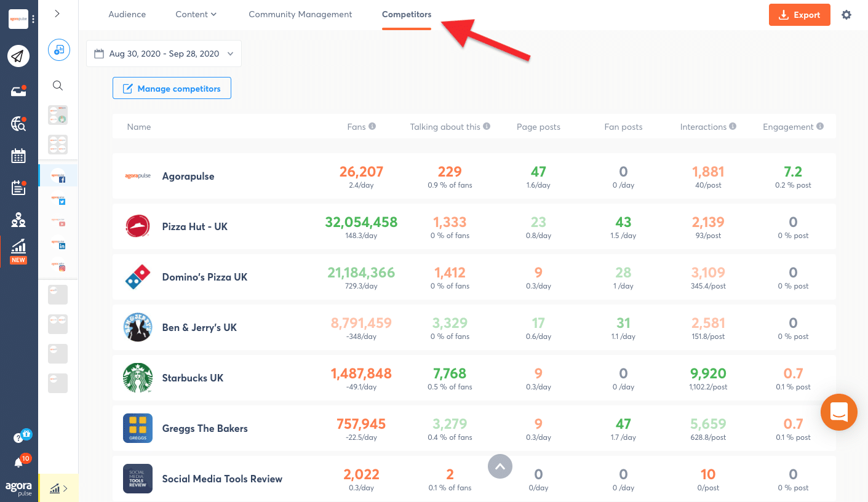Click the settings gear icon
The height and width of the screenshot is (502, 868).
tap(846, 15)
